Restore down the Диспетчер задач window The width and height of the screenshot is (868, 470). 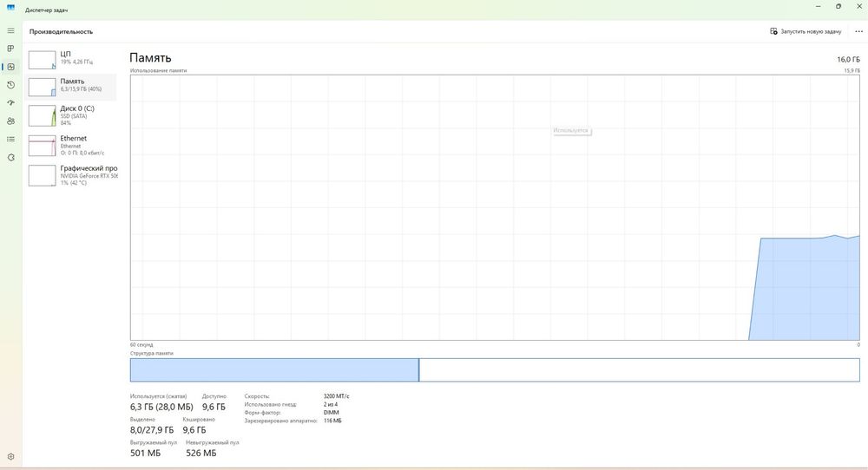(x=838, y=6)
